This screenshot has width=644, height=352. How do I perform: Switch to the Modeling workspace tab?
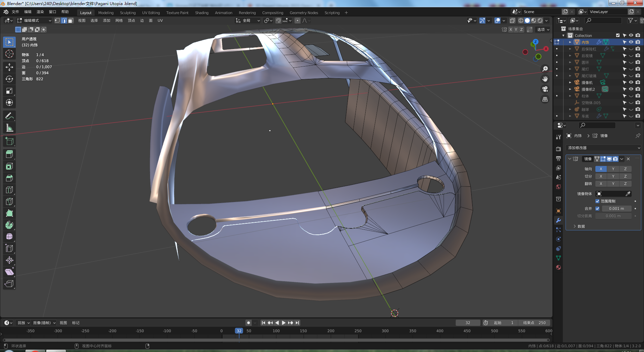[x=106, y=13]
